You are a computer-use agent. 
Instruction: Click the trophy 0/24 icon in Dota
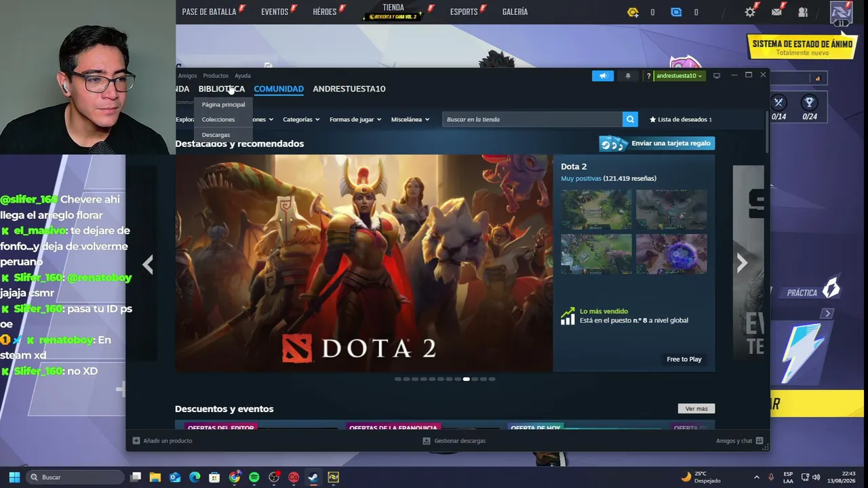point(809,103)
